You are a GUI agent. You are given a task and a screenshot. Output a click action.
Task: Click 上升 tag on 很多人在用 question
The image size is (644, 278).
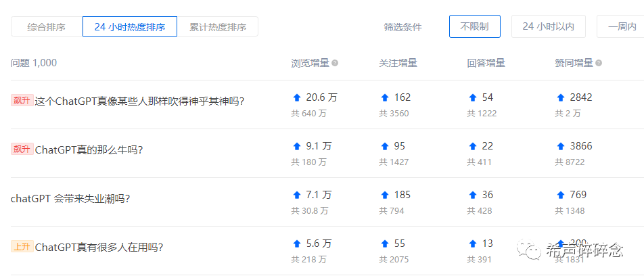click(x=22, y=246)
